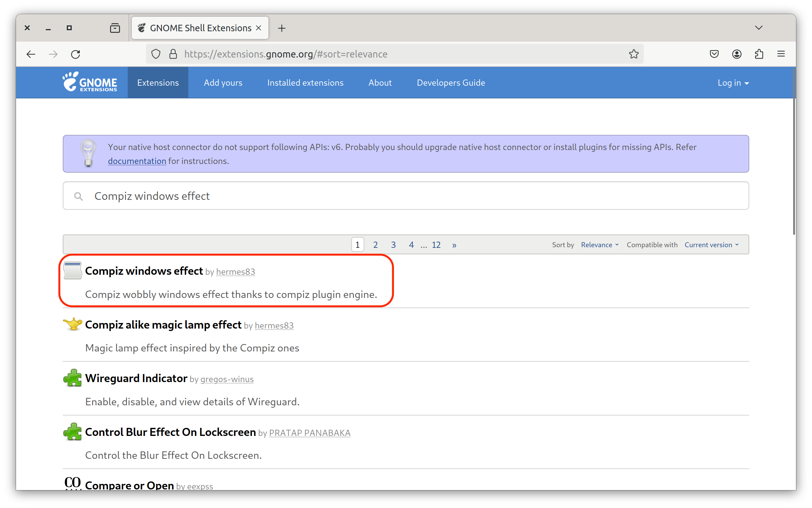
Task: Open Compiz alike magic lamp effect
Action: 163,325
